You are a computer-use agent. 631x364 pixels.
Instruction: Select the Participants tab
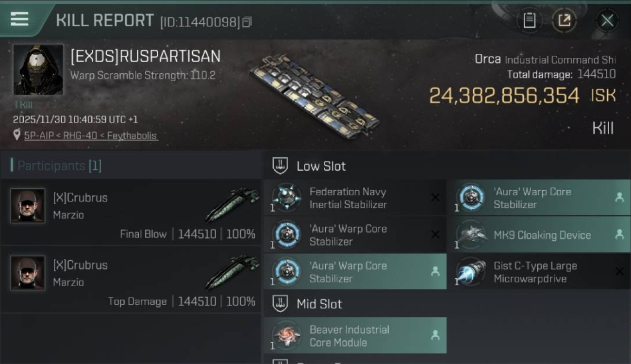(56, 165)
